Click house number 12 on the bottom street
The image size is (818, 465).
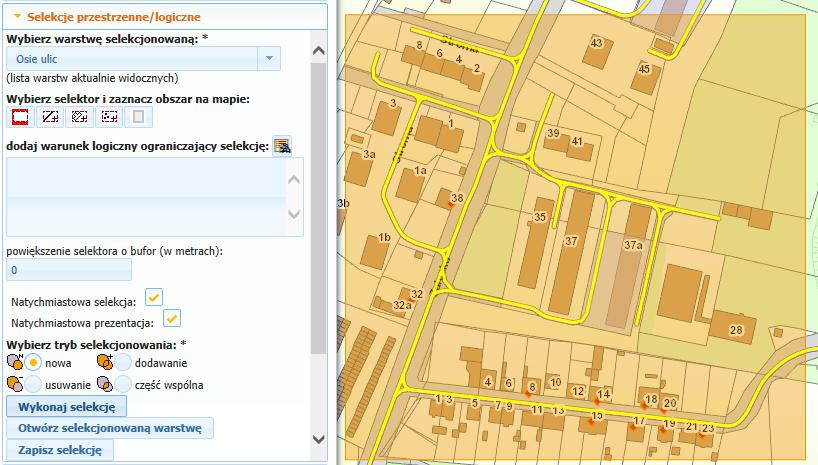click(578, 391)
